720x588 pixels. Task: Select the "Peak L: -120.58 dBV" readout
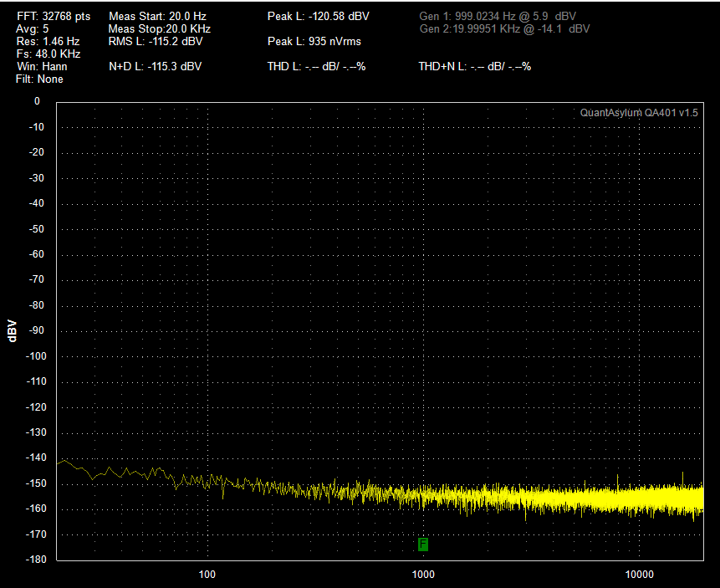[x=319, y=17]
